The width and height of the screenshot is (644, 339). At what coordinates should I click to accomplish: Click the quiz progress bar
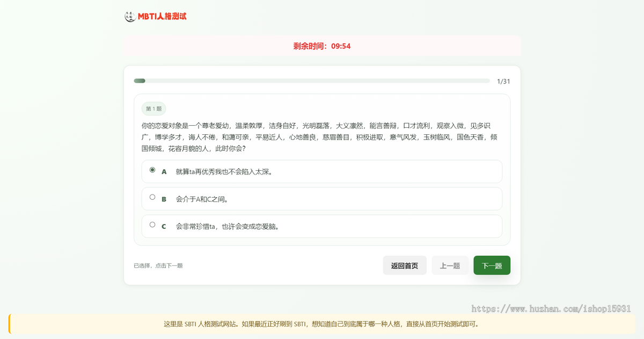312,81
